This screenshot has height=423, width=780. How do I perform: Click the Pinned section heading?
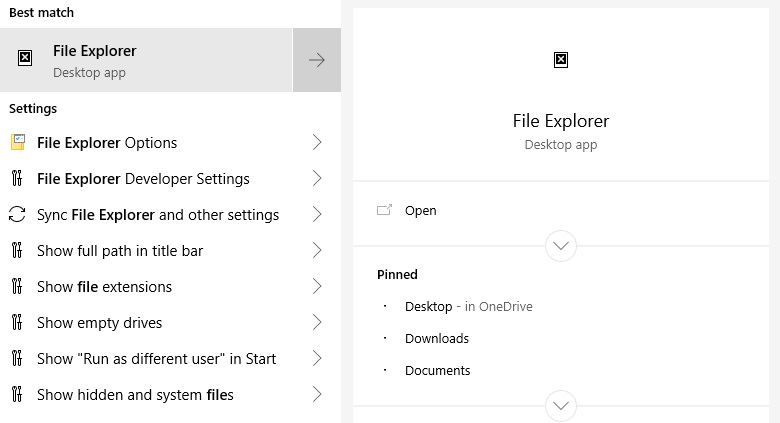pyautogui.click(x=397, y=274)
